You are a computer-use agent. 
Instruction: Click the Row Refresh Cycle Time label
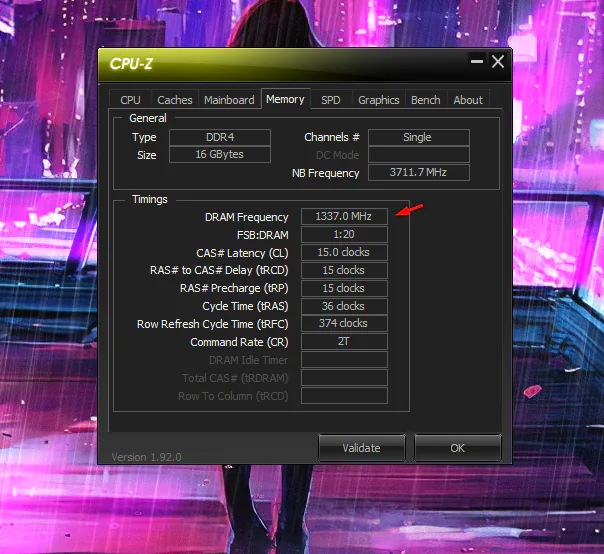click(213, 324)
